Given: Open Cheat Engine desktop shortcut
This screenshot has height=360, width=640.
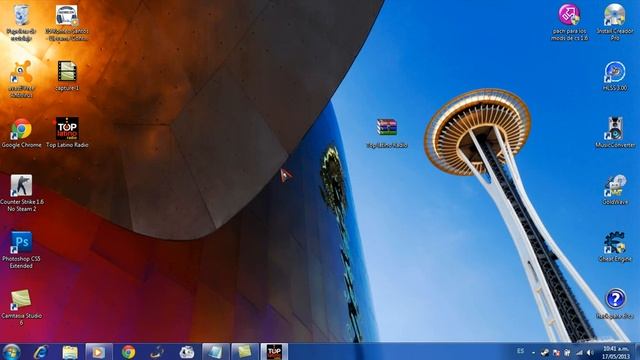Looking at the screenshot, I should [x=615, y=247].
